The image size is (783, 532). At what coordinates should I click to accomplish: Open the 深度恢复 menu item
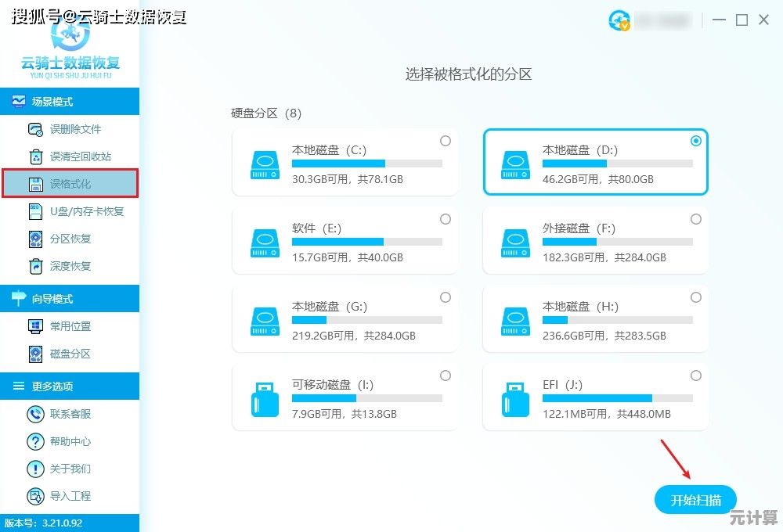tap(70, 267)
